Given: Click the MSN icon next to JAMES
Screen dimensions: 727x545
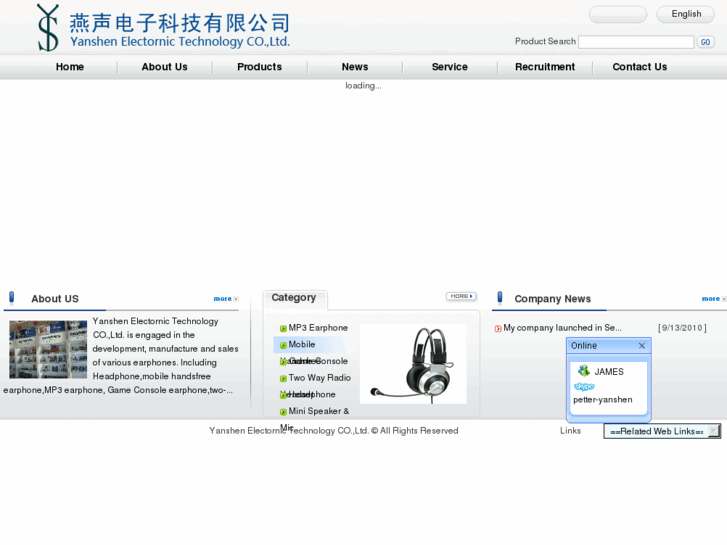Looking at the screenshot, I should [584, 371].
